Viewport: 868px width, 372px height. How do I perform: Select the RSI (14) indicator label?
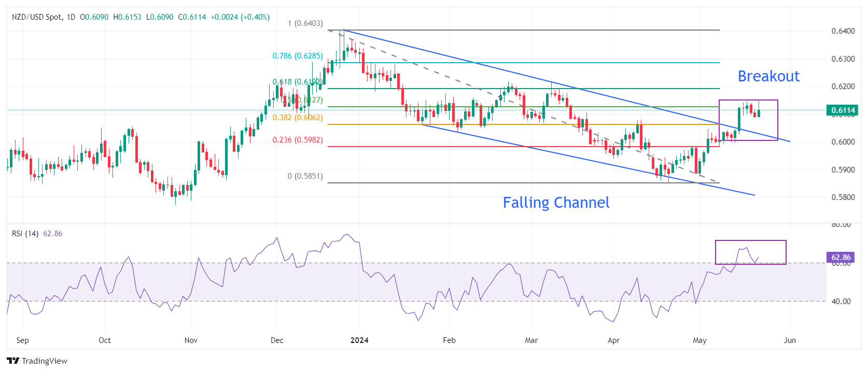(x=25, y=234)
